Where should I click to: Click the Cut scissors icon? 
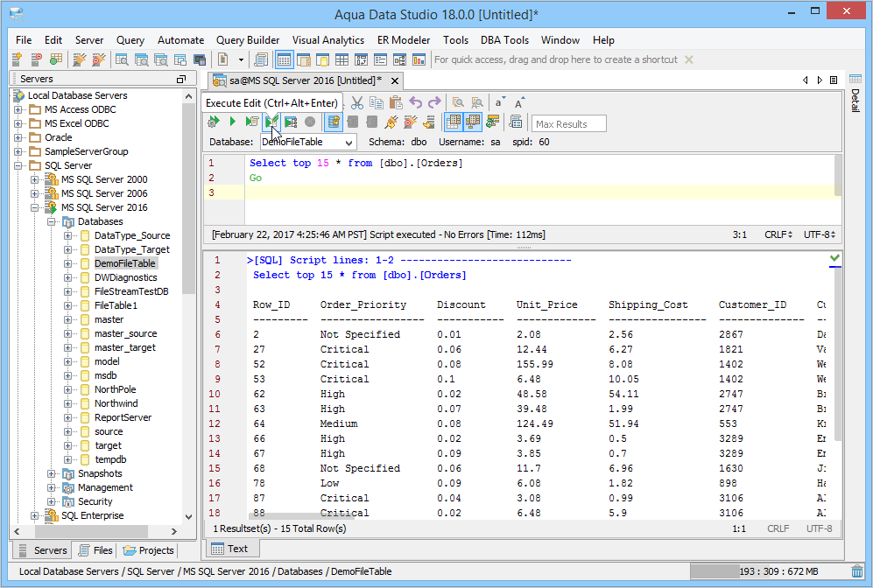tap(356, 102)
